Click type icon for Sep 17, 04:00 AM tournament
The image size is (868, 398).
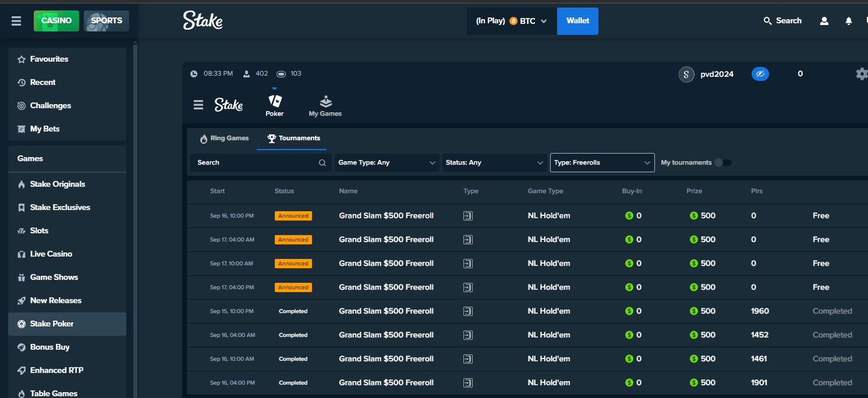click(468, 240)
